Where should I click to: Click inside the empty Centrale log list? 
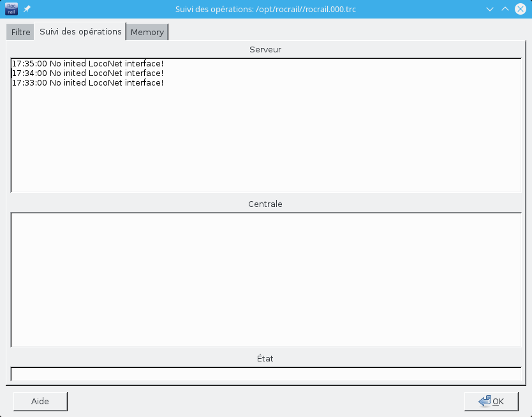click(265, 279)
